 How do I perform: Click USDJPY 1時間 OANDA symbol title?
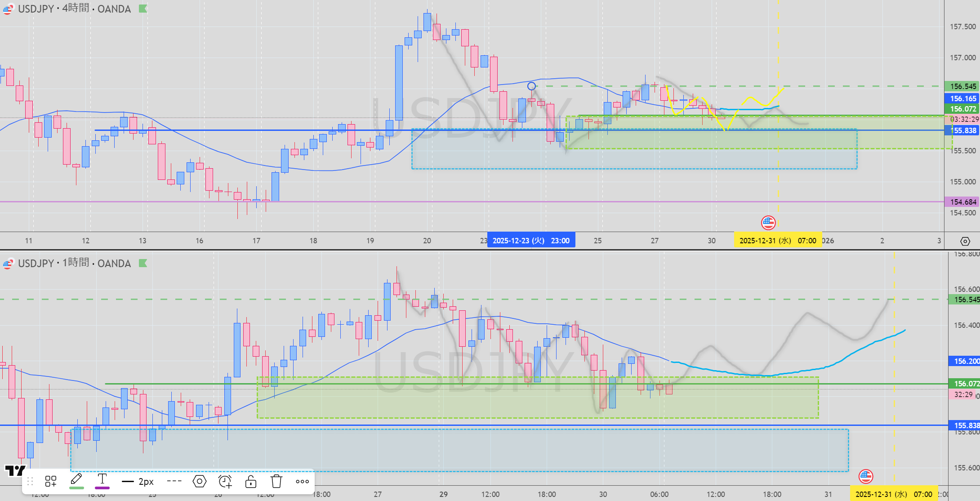click(x=74, y=263)
